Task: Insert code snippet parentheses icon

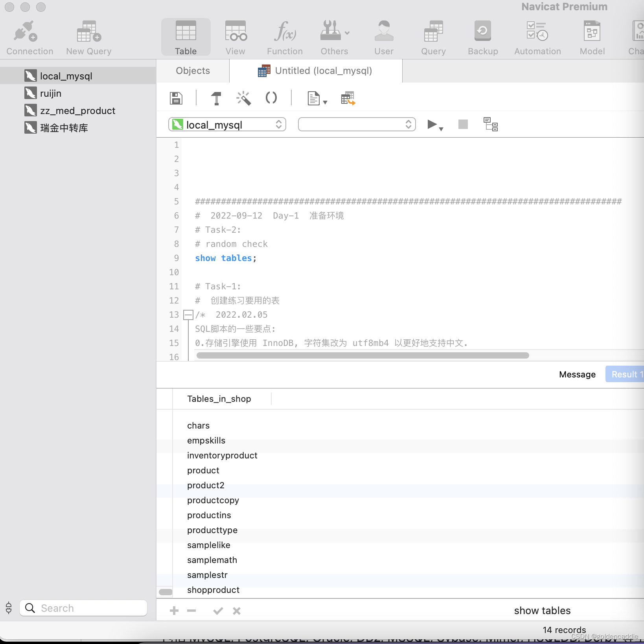Action: [x=271, y=98]
